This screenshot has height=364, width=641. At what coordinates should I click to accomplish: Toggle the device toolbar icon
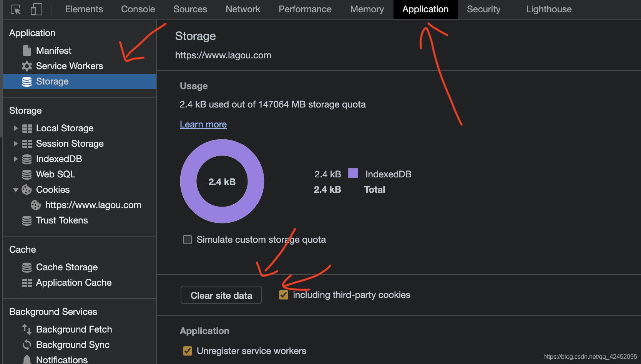[x=36, y=9]
